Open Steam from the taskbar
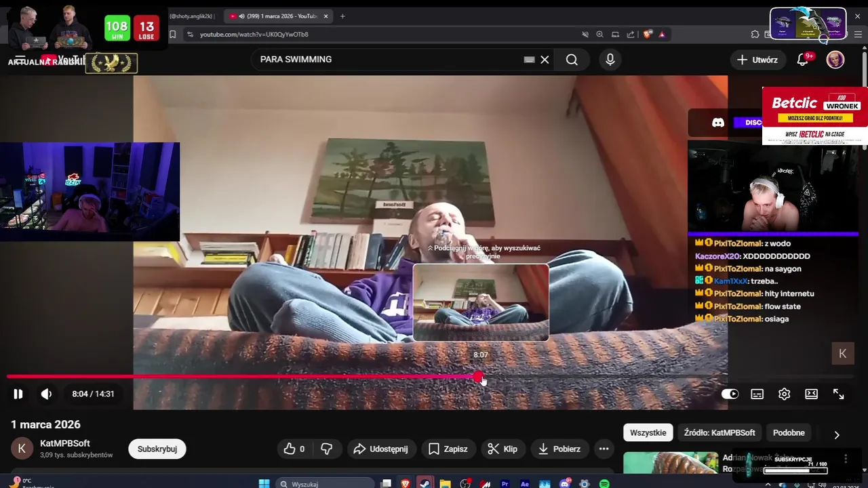This screenshot has width=868, height=488. coord(425,484)
